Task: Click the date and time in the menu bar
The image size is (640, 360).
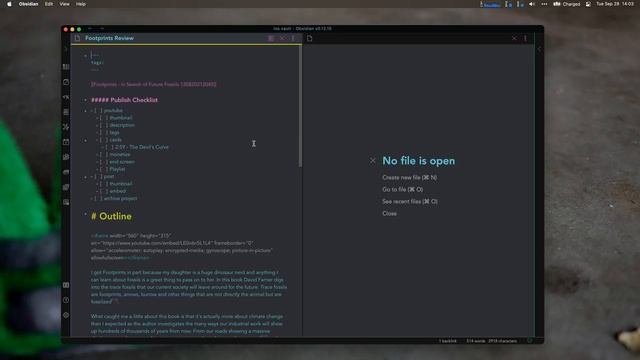Action: 615,4
